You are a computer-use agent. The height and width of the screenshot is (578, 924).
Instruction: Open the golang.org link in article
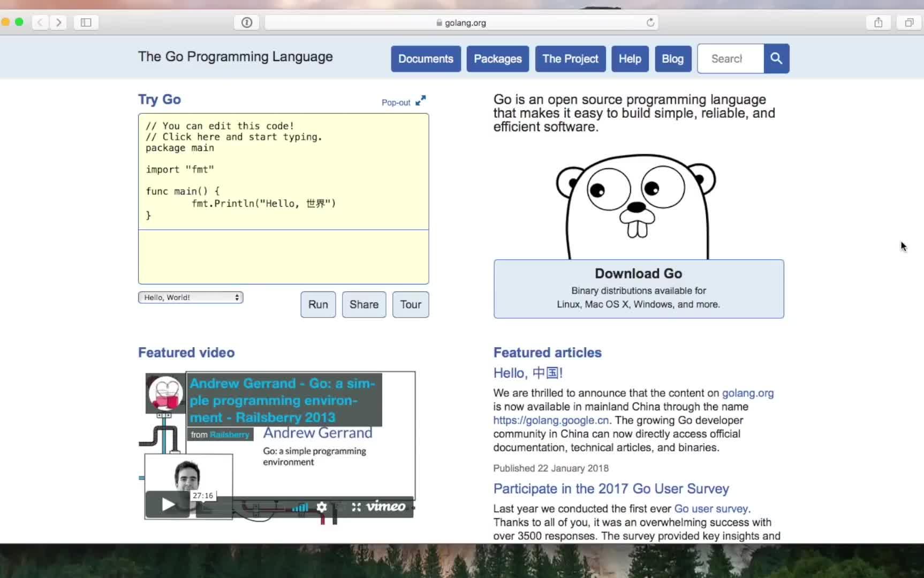pyautogui.click(x=748, y=393)
